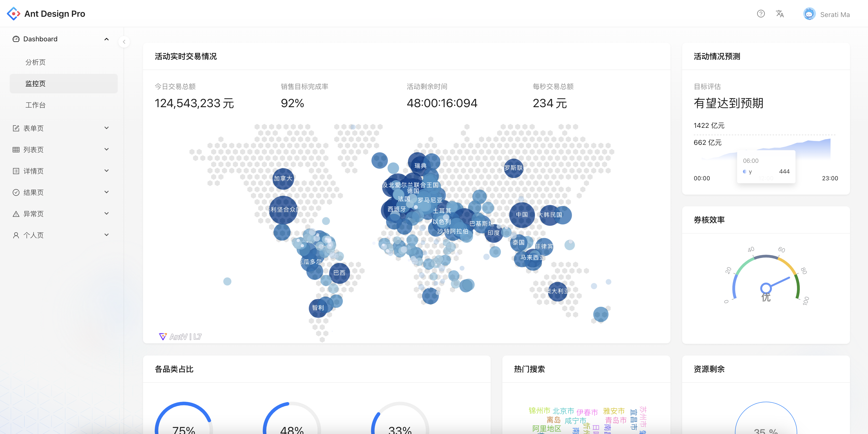
Task: Click the 列表页 menu label
Action: pos(33,150)
